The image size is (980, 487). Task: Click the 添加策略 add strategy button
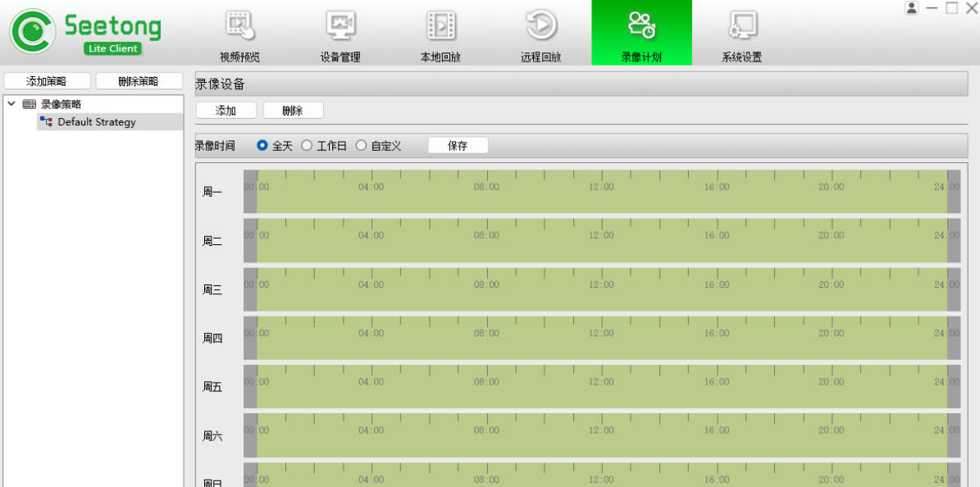pos(47,81)
